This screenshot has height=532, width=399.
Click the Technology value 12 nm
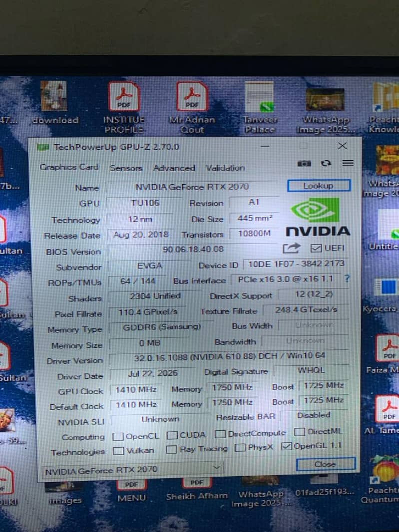140,219
